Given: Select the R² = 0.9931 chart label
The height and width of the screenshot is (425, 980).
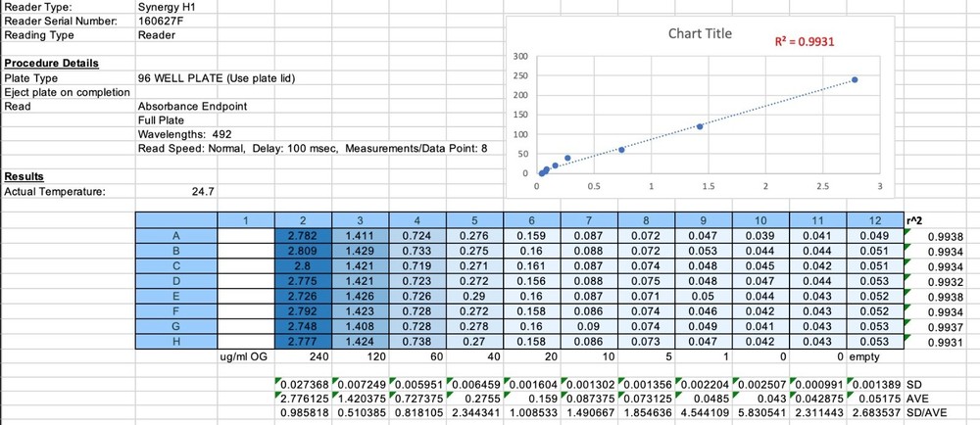Looking at the screenshot, I should (x=804, y=42).
